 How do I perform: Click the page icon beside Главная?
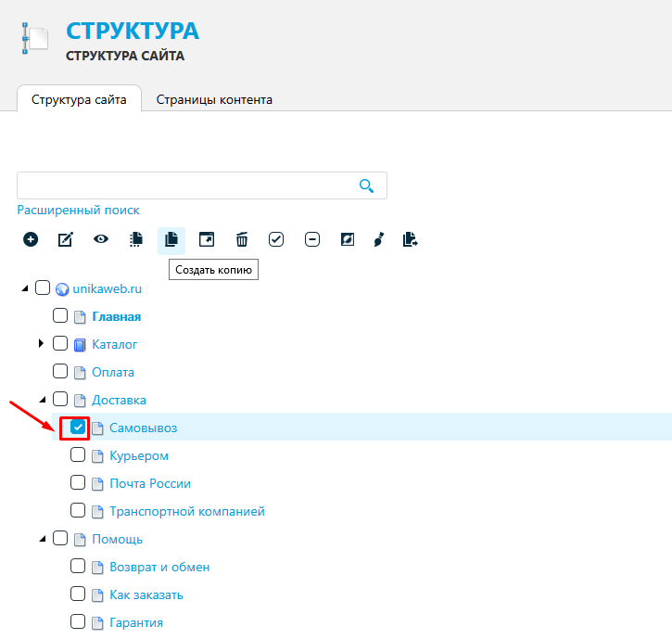coord(80,317)
